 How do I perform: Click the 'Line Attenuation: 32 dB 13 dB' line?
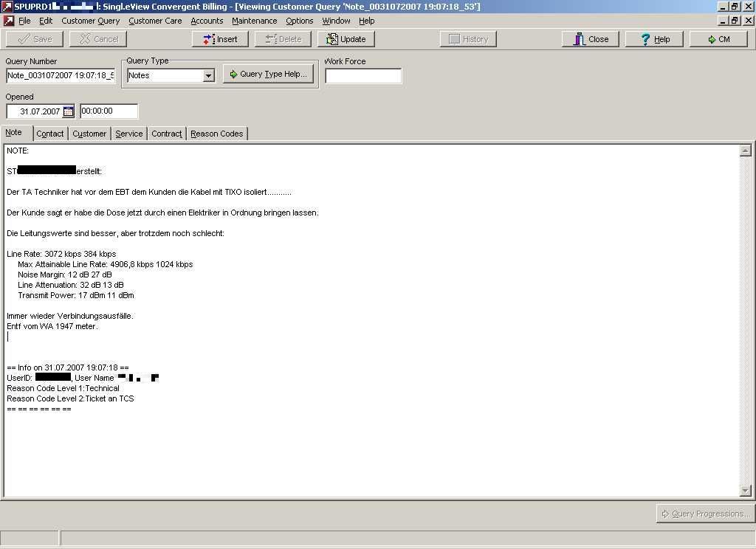(70, 285)
